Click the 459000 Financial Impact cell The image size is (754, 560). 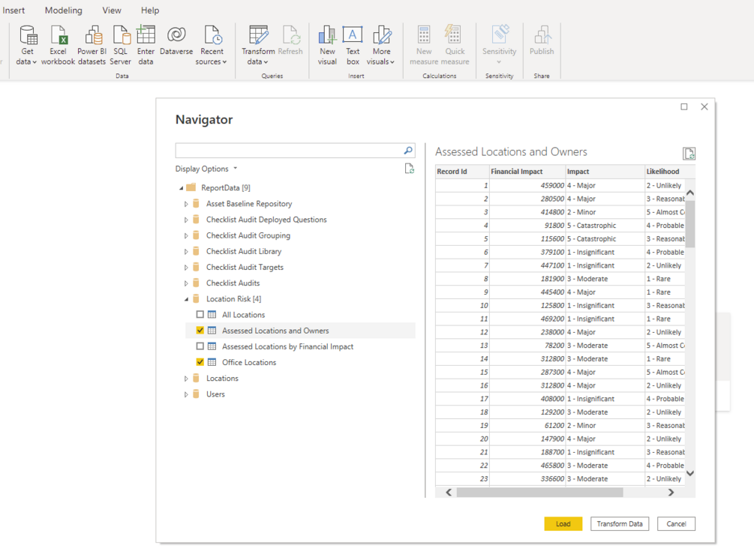click(x=527, y=186)
